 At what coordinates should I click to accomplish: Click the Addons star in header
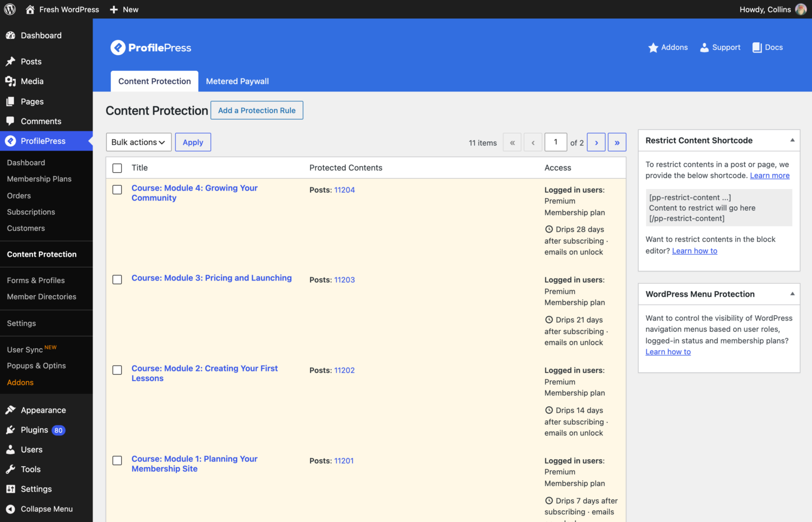pyautogui.click(x=668, y=48)
